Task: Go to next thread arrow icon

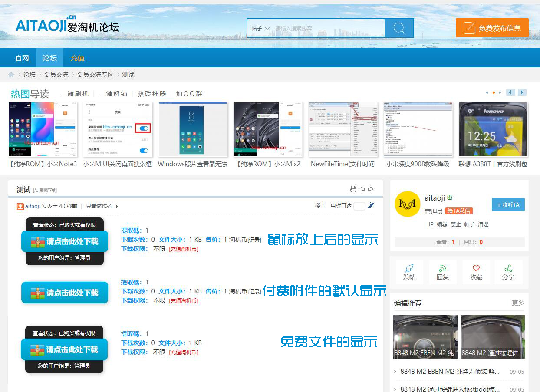Action: pyautogui.click(x=371, y=189)
